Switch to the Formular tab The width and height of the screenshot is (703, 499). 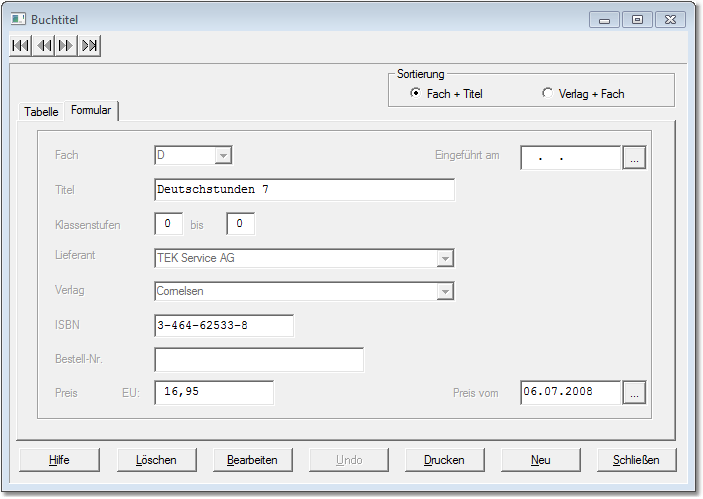pyautogui.click(x=91, y=111)
